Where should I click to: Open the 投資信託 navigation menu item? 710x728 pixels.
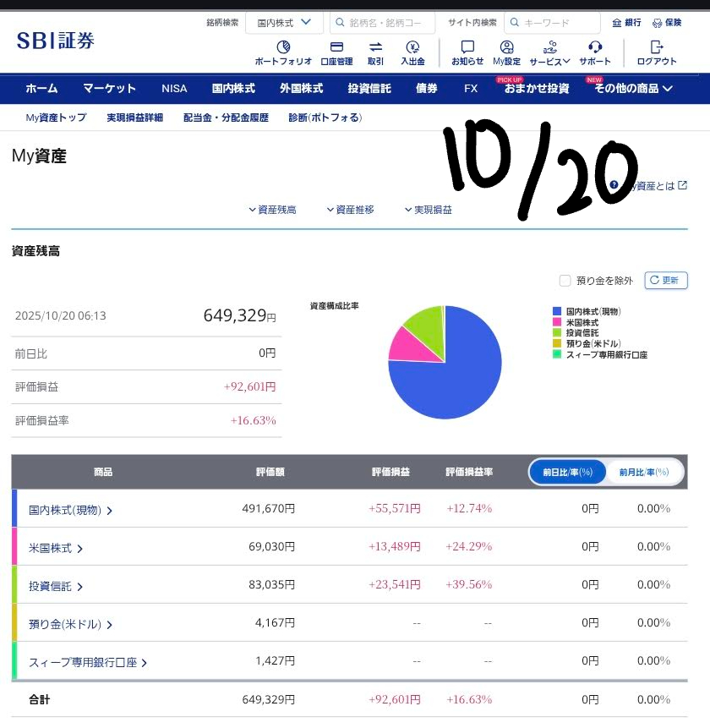[x=369, y=88]
